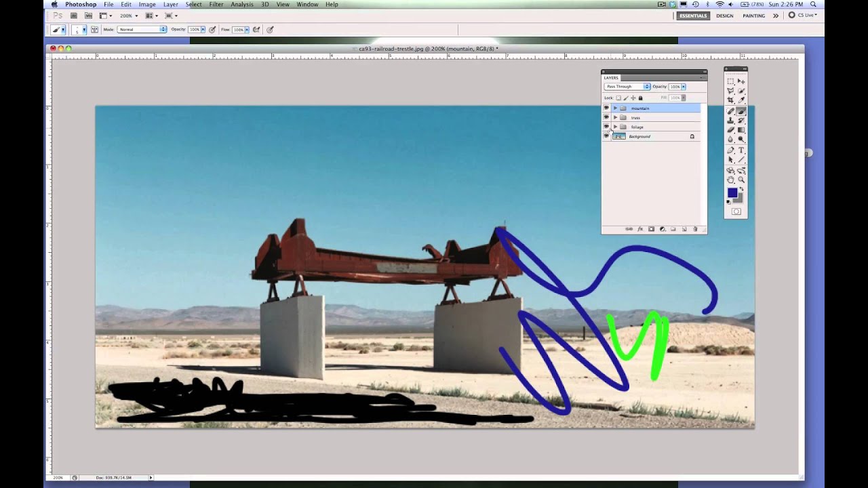Image resolution: width=868 pixels, height=488 pixels.
Task: Open the brush Mode dropdown
Action: click(142, 29)
